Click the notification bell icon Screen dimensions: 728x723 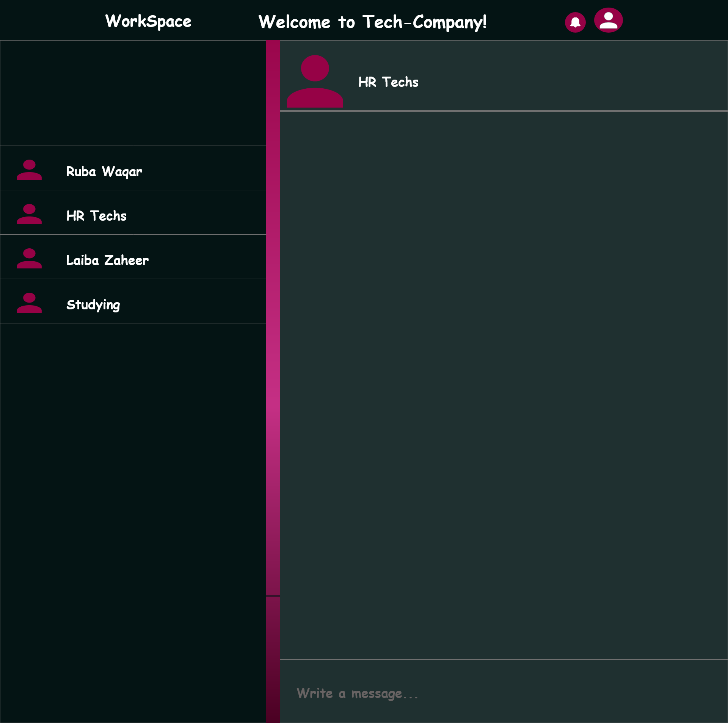575,22
